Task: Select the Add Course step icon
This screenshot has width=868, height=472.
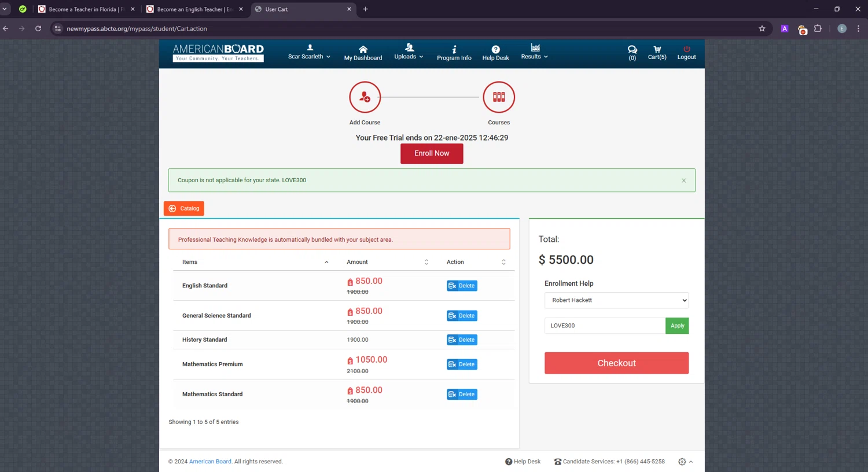Action: pos(365,97)
